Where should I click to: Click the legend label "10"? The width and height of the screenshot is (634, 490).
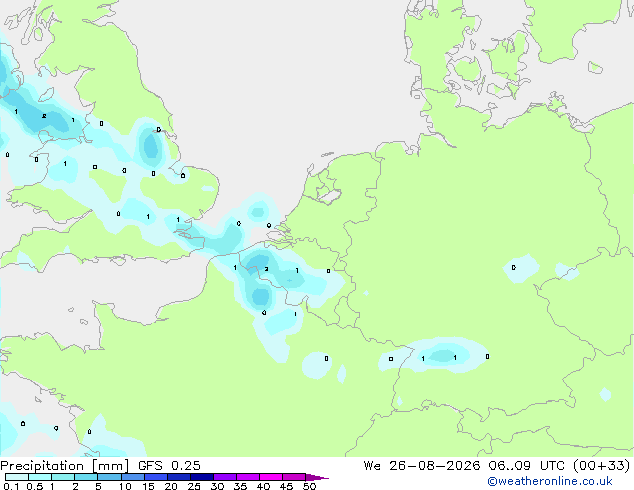pos(125,486)
